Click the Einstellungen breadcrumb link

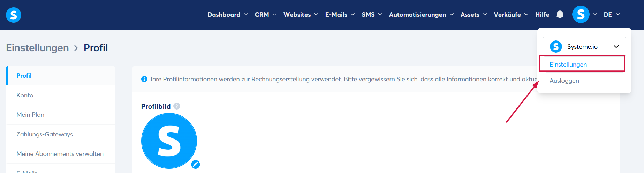pyautogui.click(x=37, y=48)
